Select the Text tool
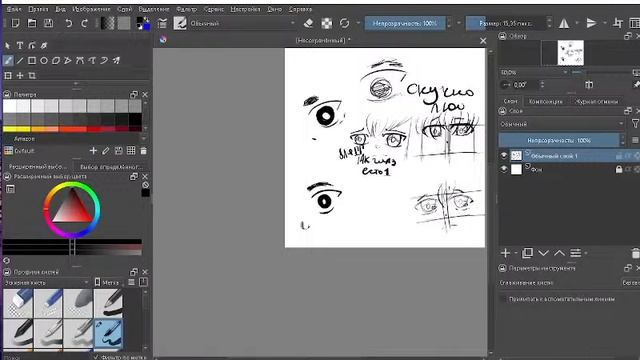The height and width of the screenshot is (360, 640). [x=20, y=45]
